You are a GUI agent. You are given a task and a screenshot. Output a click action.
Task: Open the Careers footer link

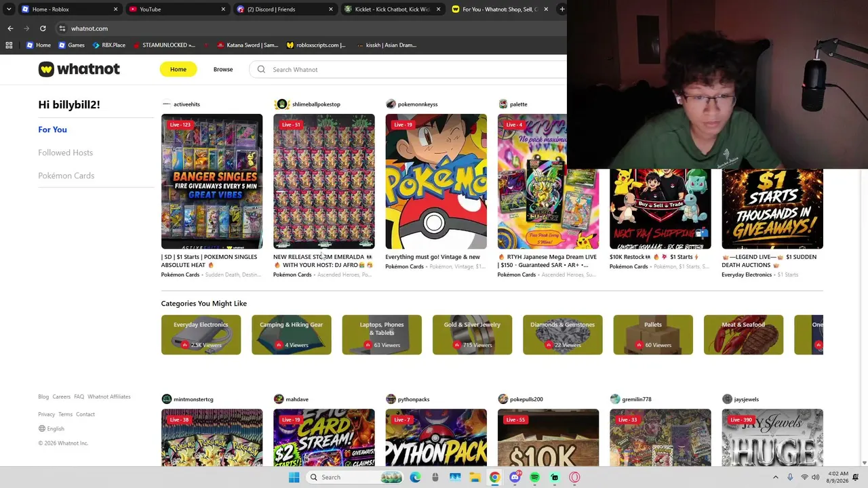coord(61,396)
